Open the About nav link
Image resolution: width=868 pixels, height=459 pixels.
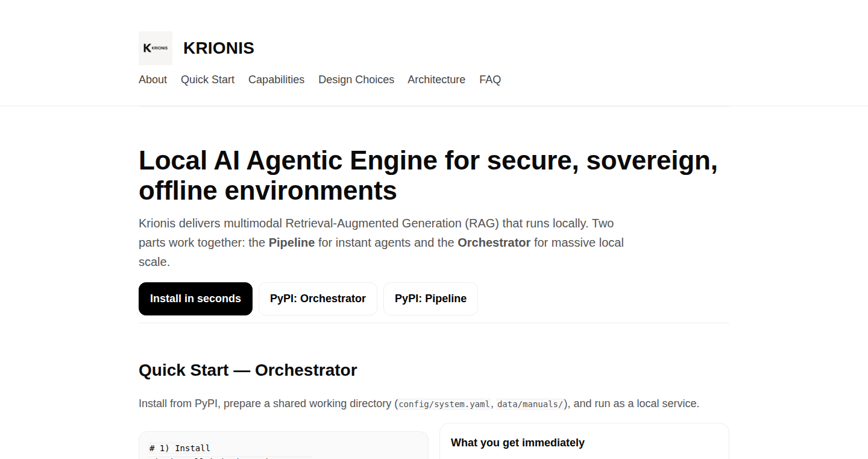153,80
